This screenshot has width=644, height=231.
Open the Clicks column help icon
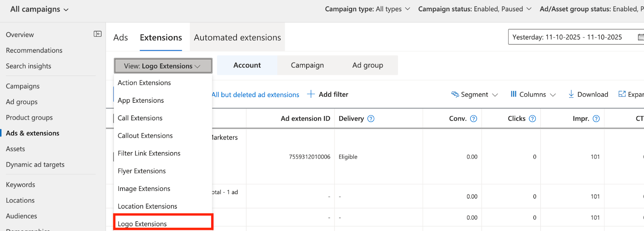pyautogui.click(x=533, y=119)
